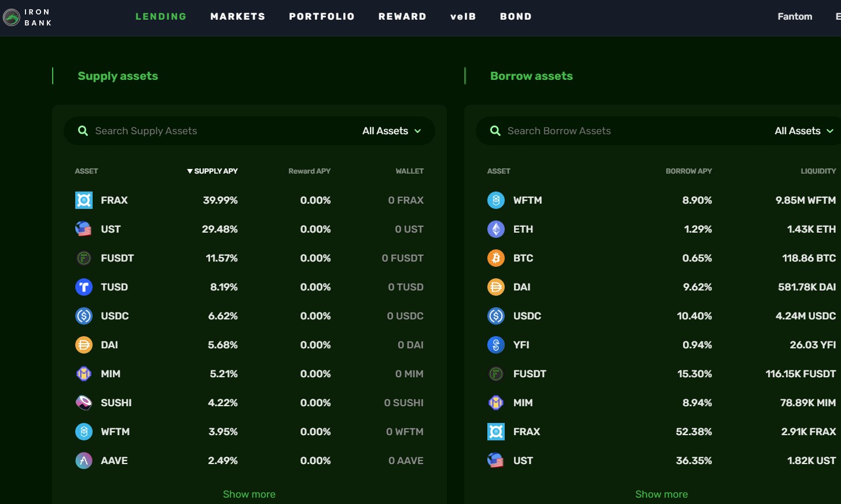
Task: Click the 118.86 BTC liquidity value
Action: coord(809,258)
